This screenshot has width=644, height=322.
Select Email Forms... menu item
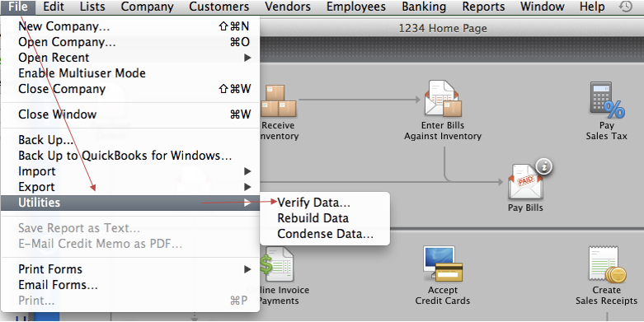[130, 285]
